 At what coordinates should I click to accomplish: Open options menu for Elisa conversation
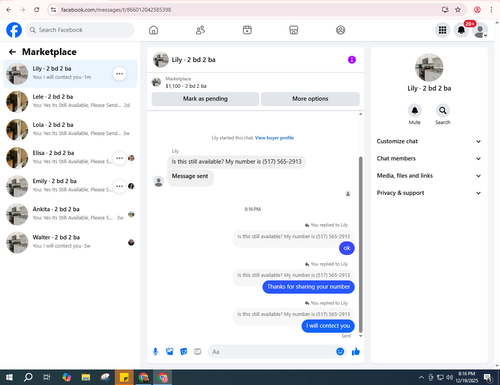(x=119, y=158)
